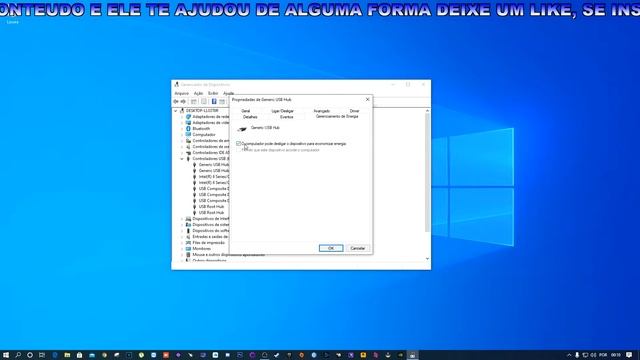Click the Properties sheet toolbar icon

(204, 102)
